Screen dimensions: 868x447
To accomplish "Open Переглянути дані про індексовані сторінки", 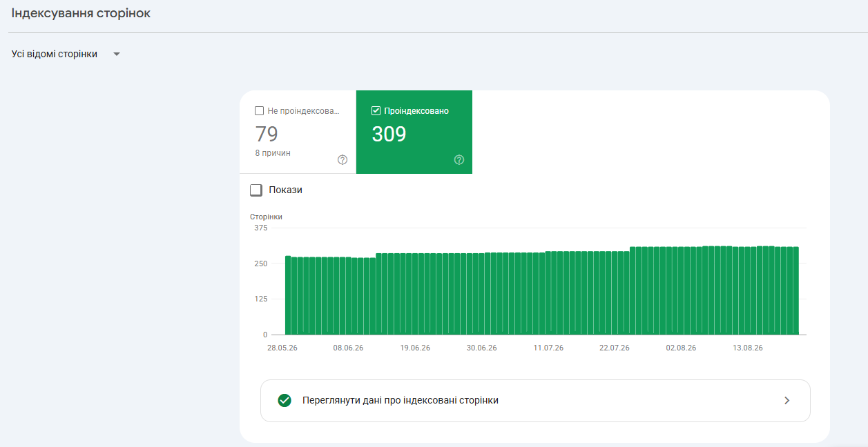I will (535, 400).
